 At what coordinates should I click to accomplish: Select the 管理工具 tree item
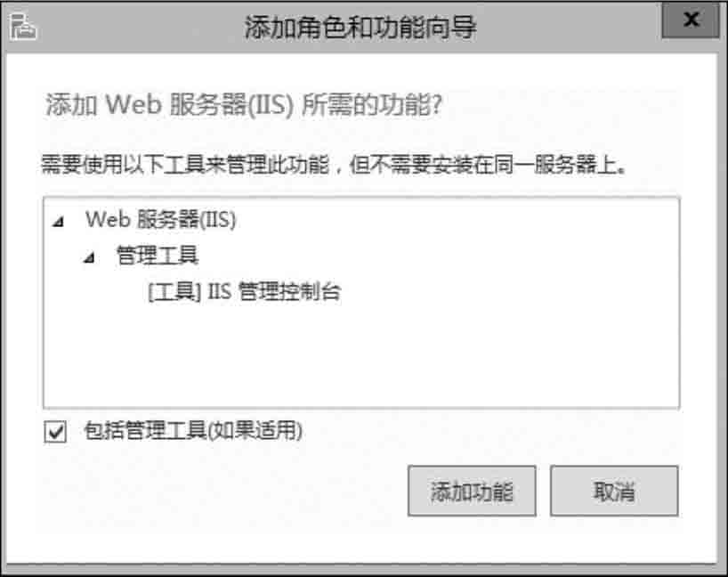pyautogui.click(x=158, y=256)
